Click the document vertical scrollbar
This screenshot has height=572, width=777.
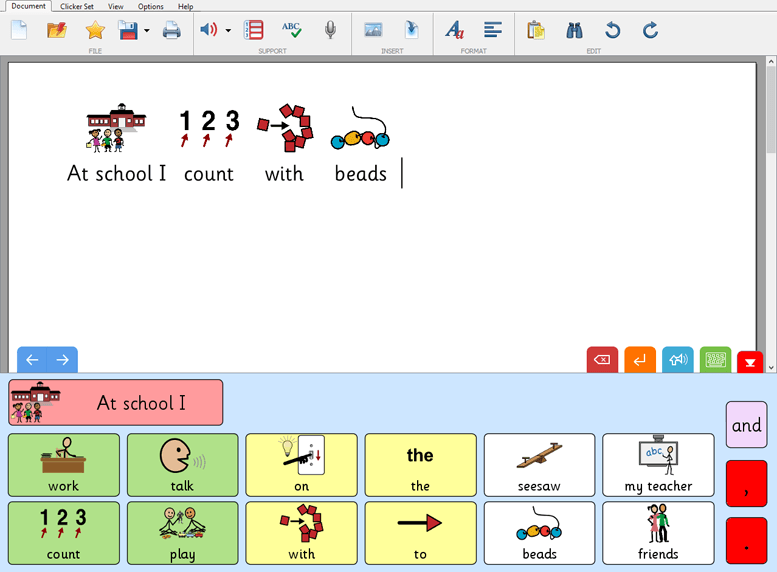coord(770,200)
